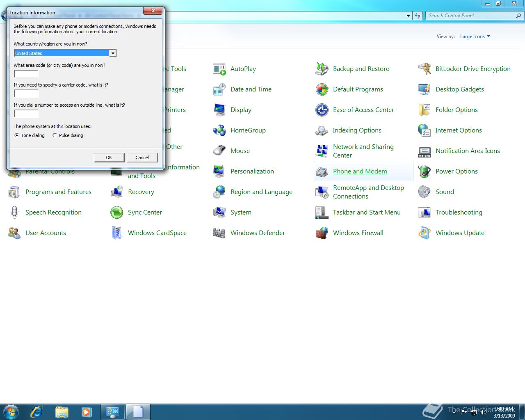Image resolution: width=525 pixels, height=420 pixels.
Task: Click the Display icon
Action: point(219,110)
